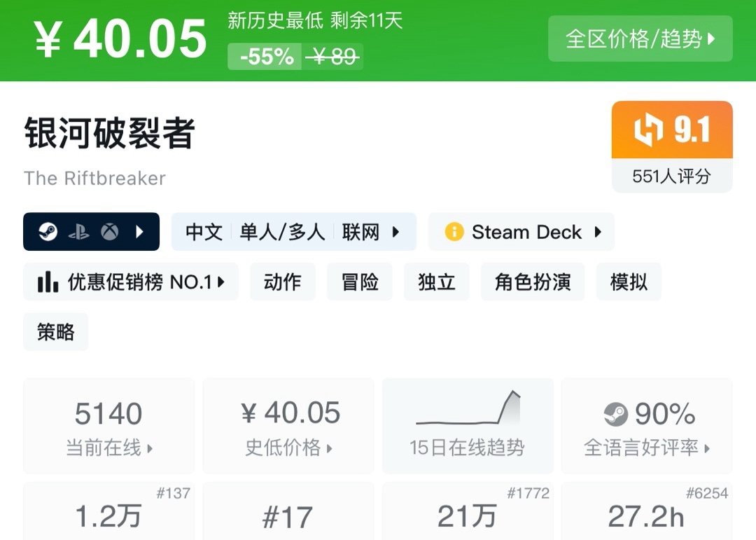Click the Steam Deck info icon
Image resolution: width=756 pixels, height=540 pixels.
click(454, 232)
